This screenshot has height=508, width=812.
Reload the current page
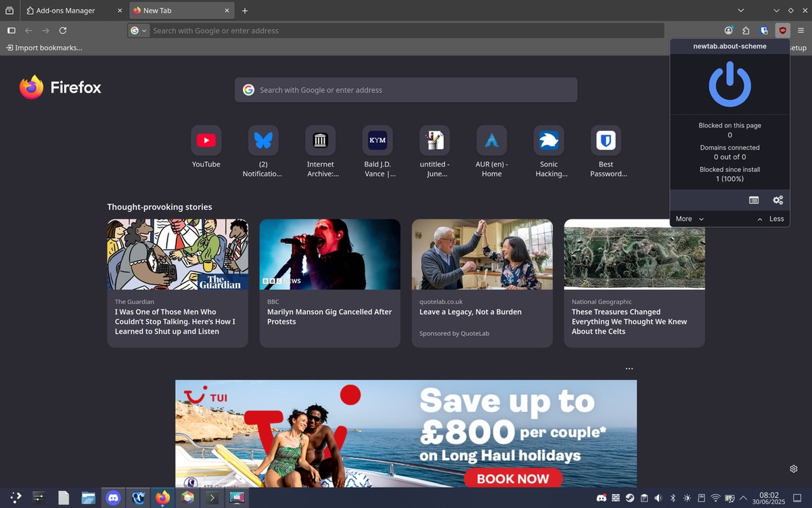coord(63,30)
